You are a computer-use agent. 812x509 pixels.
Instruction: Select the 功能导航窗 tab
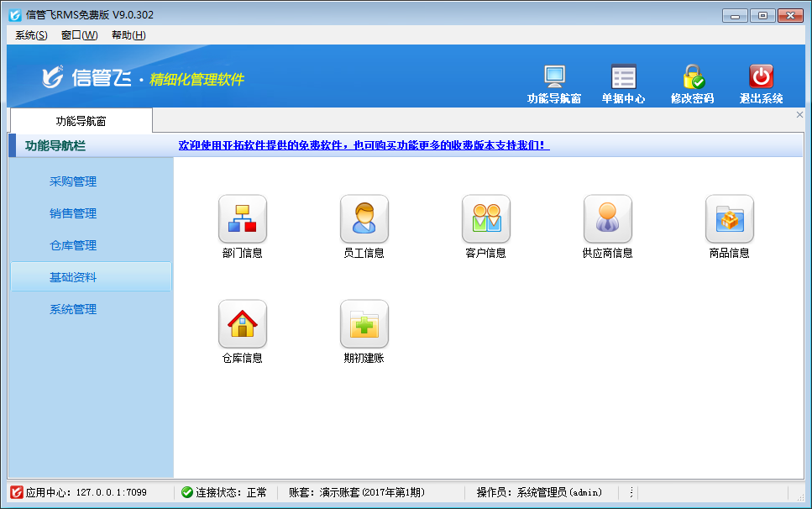coord(81,121)
